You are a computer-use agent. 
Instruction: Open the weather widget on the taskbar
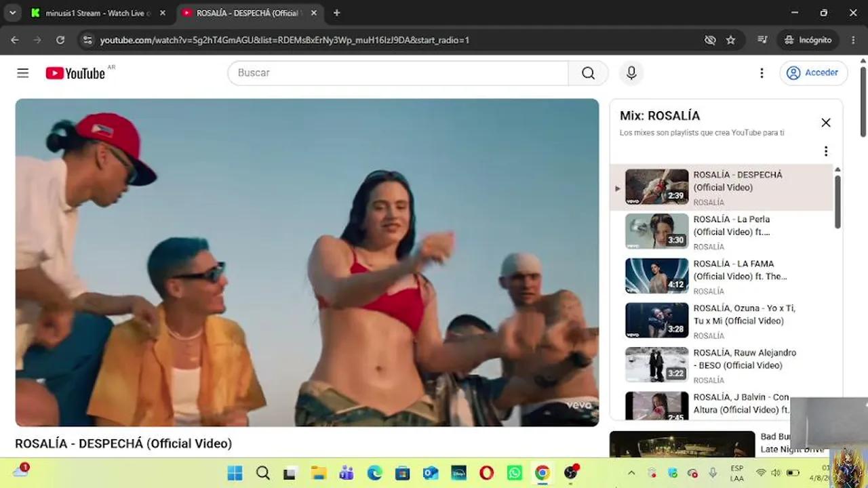coord(20,470)
